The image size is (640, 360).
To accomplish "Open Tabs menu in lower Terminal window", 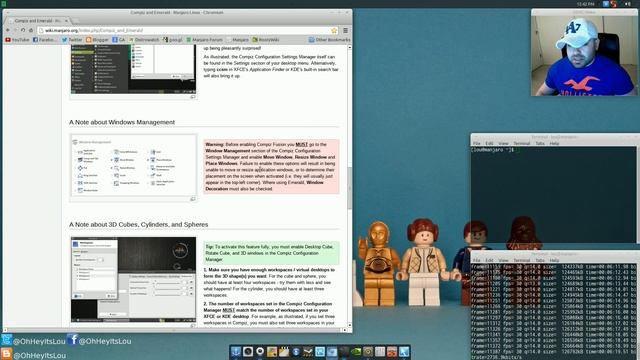I will [x=540, y=260].
